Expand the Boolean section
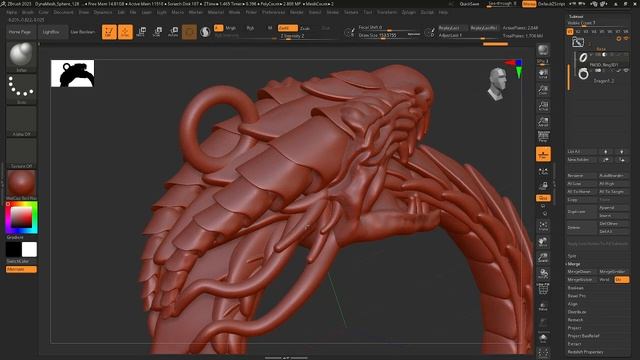The height and width of the screenshot is (360, 640). point(576,288)
